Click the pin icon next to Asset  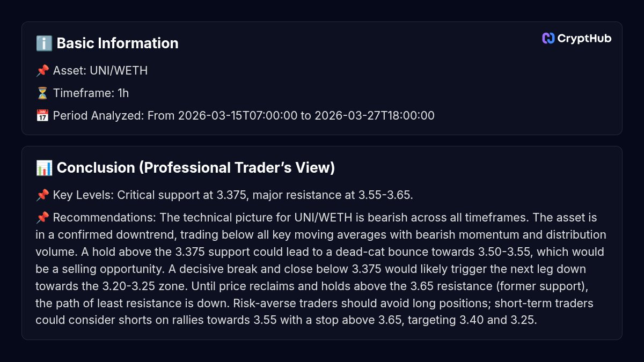click(x=42, y=71)
